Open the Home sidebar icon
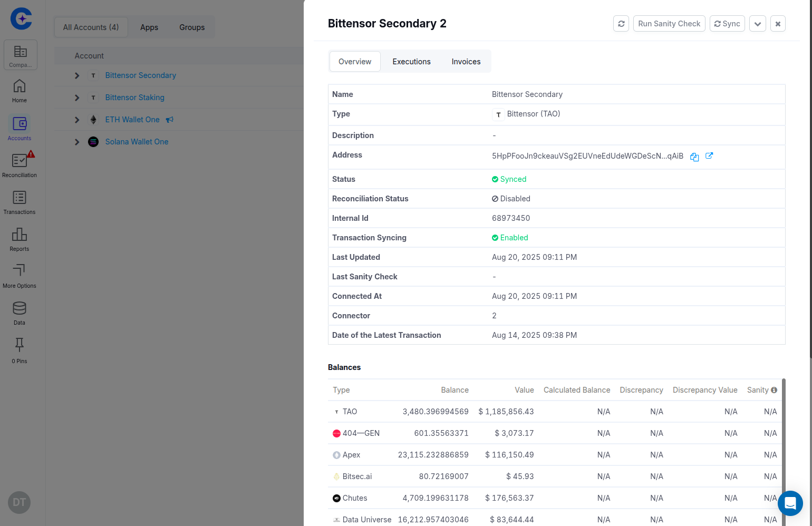Screen dimensions: 812x526 point(20,91)
